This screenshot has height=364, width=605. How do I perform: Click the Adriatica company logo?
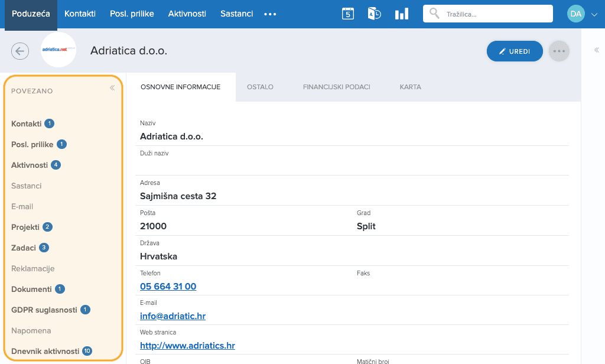pyautogui.click(x=58, y=50)
